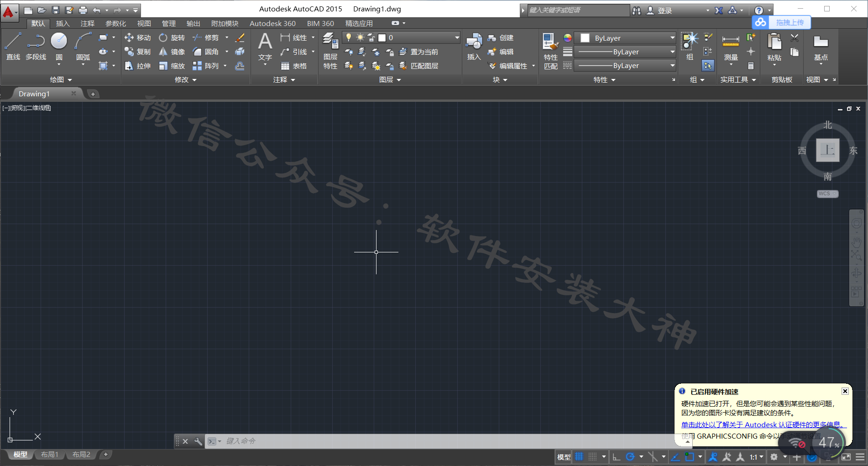The height and width of the screenshot is (466, 868).
Task: Open the 修剪 trim dropdown arrow
Action: 227,37
